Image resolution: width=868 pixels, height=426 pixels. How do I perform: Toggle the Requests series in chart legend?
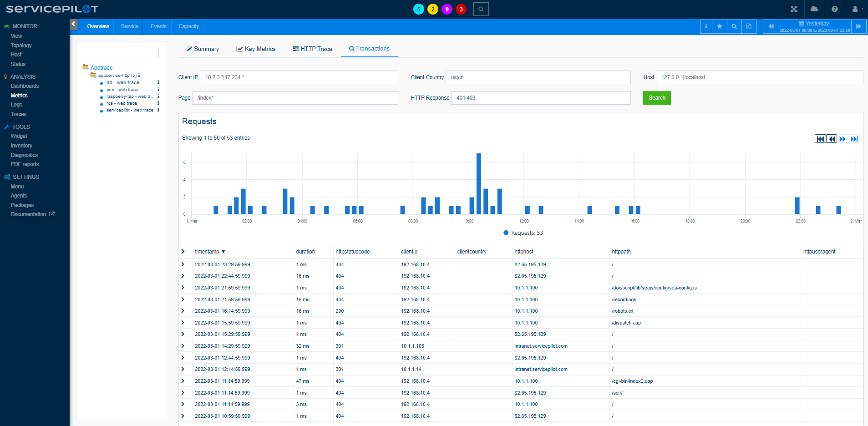523,233
